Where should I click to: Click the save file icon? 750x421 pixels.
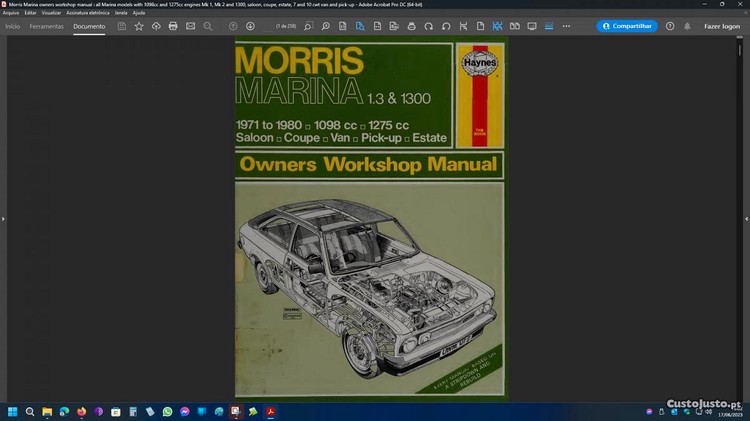tap(122, 26)
